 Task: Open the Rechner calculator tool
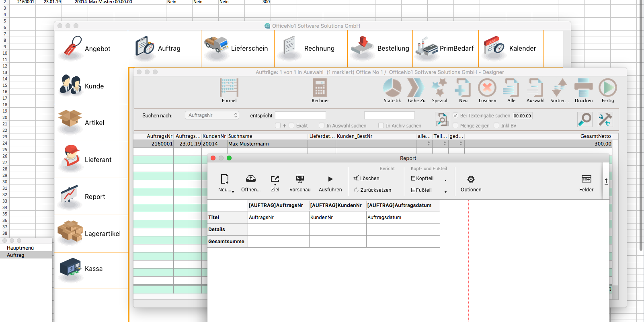click(x=320, y=90)
